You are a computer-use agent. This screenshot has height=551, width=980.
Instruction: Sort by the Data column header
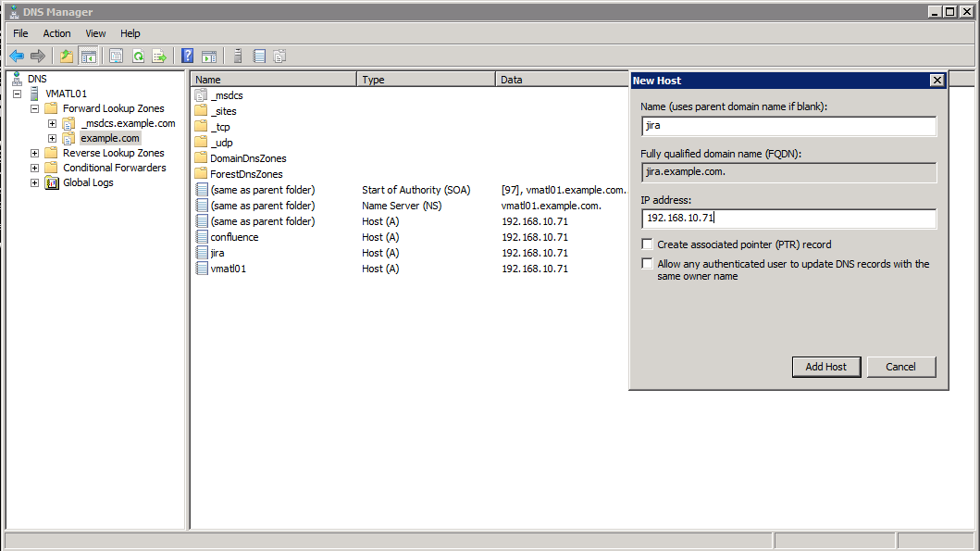[563, 80]
